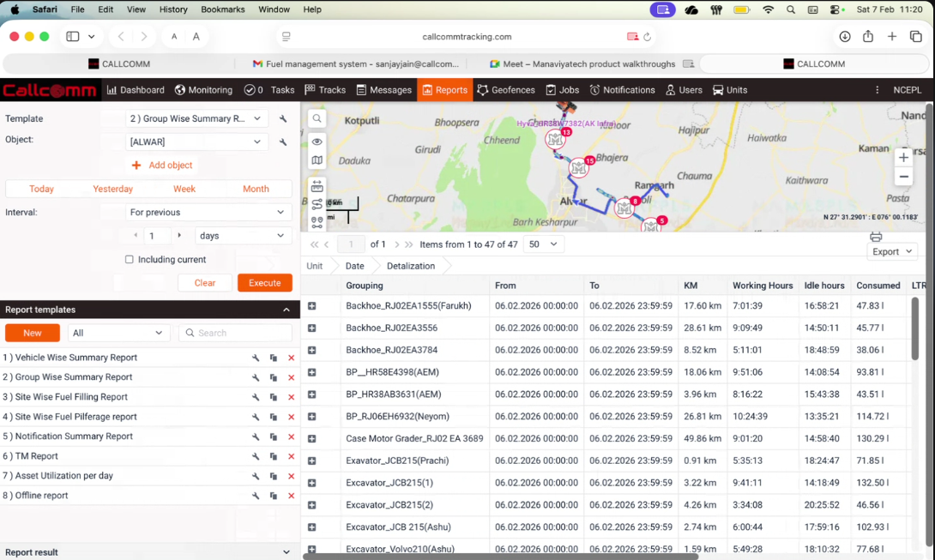This screenshot has width=935, height=560.
Task: Open the Export dropdown
Action: click(892, 251)
